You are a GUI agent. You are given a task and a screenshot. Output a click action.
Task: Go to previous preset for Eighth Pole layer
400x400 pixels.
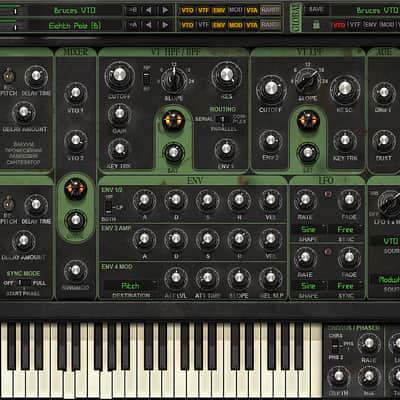click(x=148, y=25)
